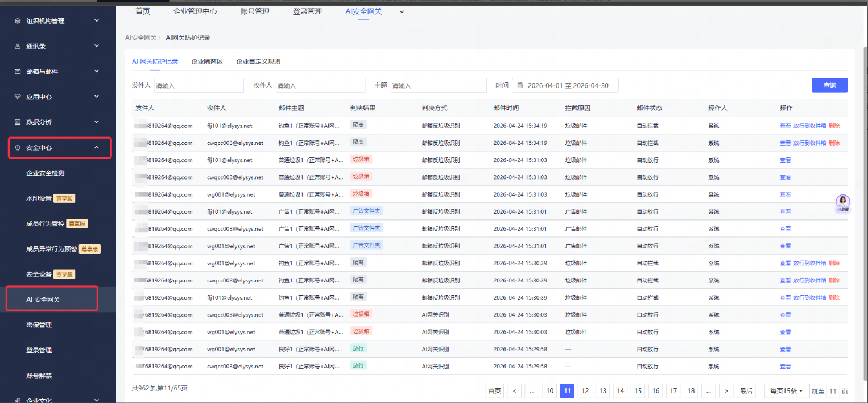Open 安全设备 in the sidebar
The width and height of the screenshot is (868, 403).
click(x=39, y=275)
